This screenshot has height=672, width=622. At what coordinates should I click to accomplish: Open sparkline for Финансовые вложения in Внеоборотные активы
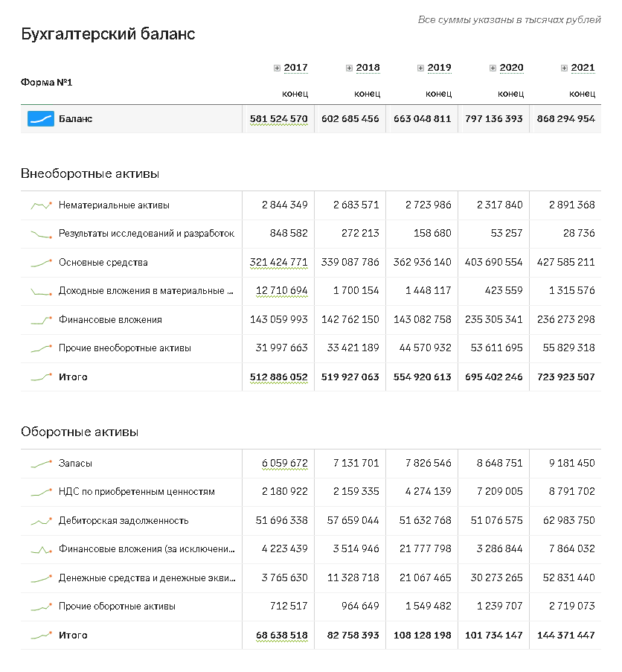tap(41, 320)
